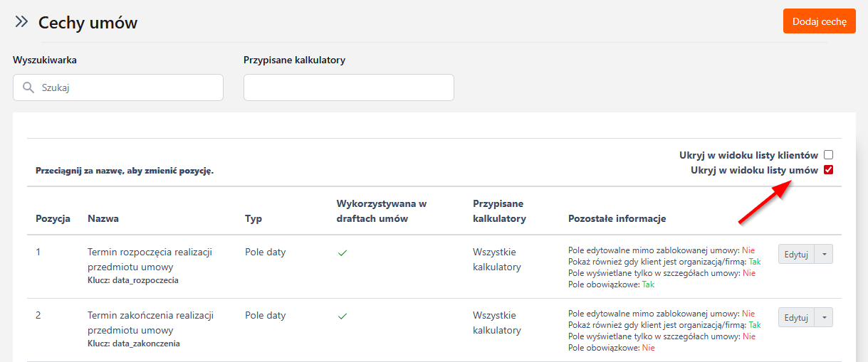Open the 'Przypisane kalkulatory' filter field
868x362 pixels.
348,87
